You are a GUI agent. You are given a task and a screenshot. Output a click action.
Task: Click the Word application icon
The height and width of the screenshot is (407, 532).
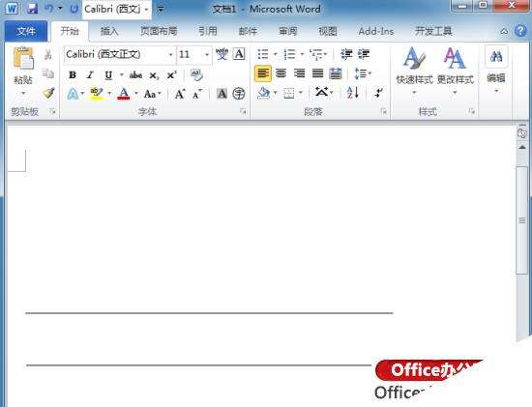pyautogui.click(x=13, y=9)
